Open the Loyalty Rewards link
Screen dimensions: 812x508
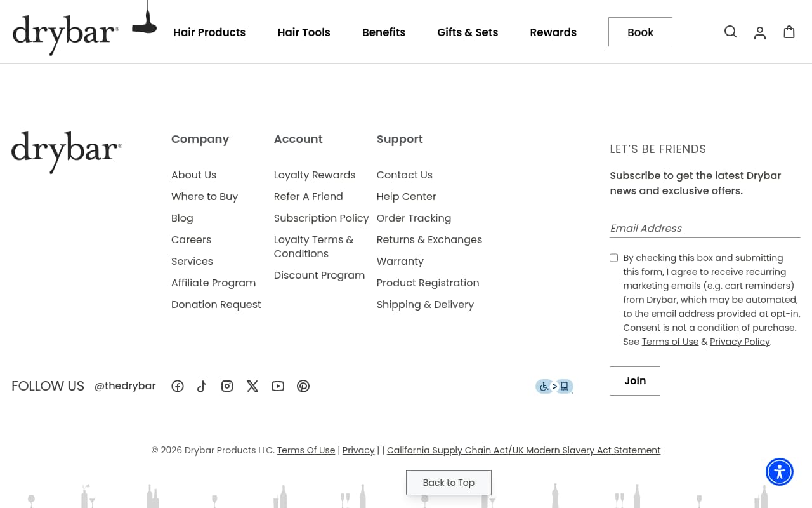coord(315,175)
